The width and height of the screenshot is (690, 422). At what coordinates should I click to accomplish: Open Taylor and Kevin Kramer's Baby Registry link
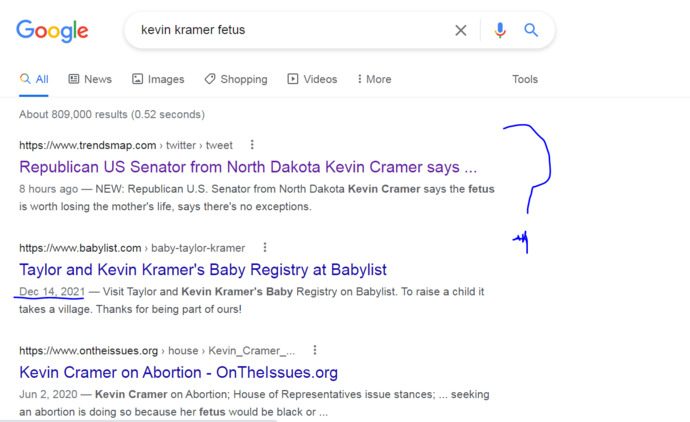point(203,270)
